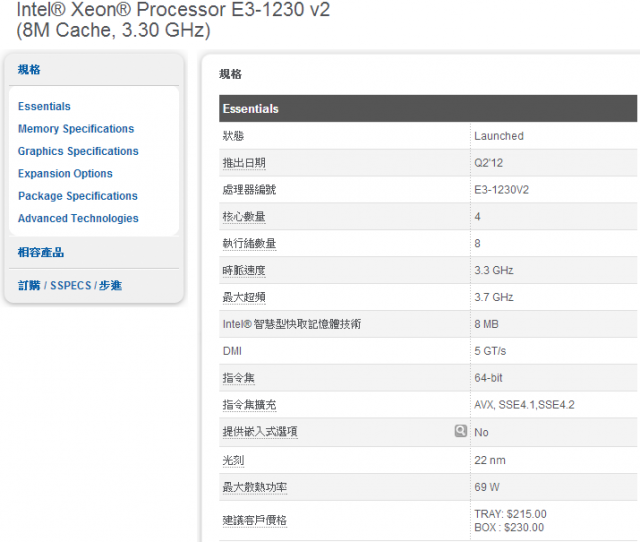
Task: Select the Q2'12 launch date value
Action: (489, 163)
